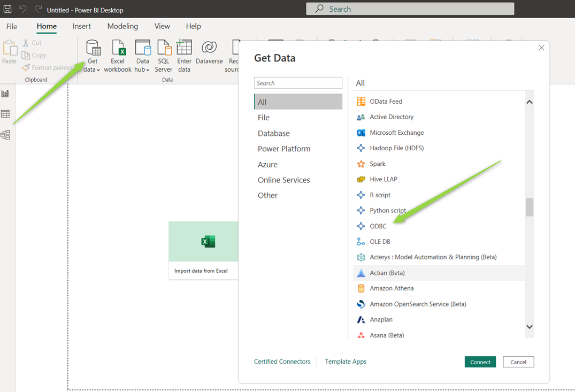Close the Get Data dialog
575x392 pixels.
[541, 48]
